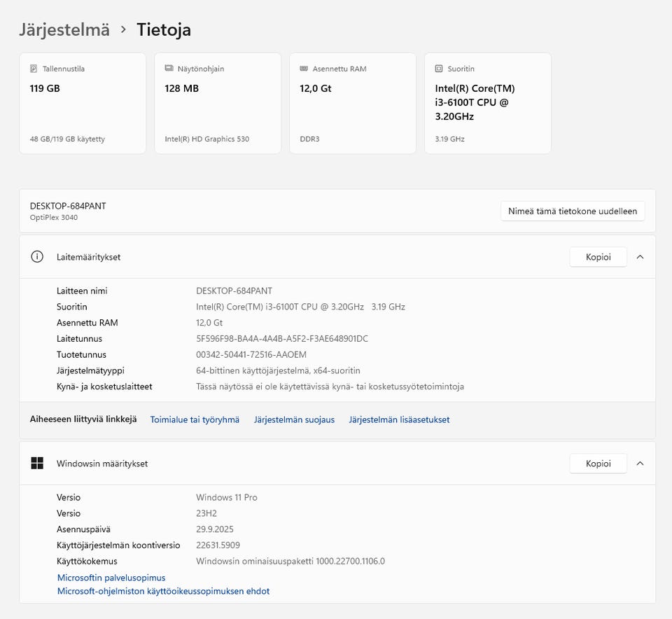The width and height of the screenshot is (672, 619).
Task: Collapse the Windowsin määritykset section chevron
Action: (x=640, y=464)
